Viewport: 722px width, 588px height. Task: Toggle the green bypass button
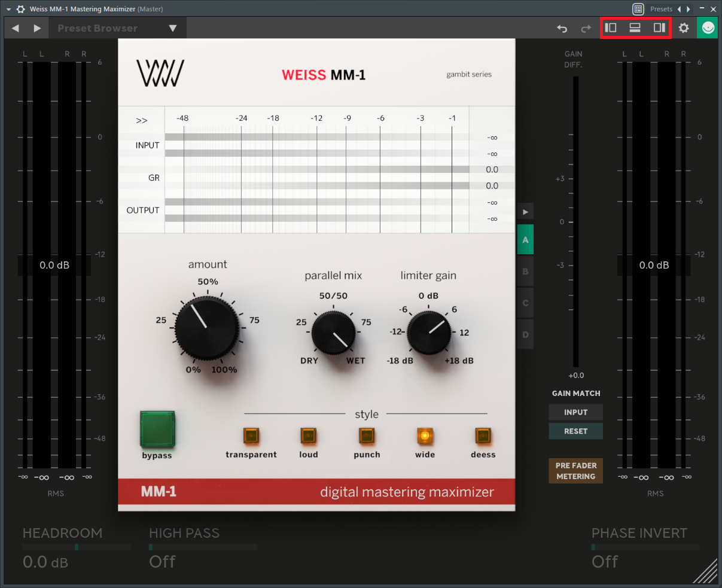pos(157,429)
